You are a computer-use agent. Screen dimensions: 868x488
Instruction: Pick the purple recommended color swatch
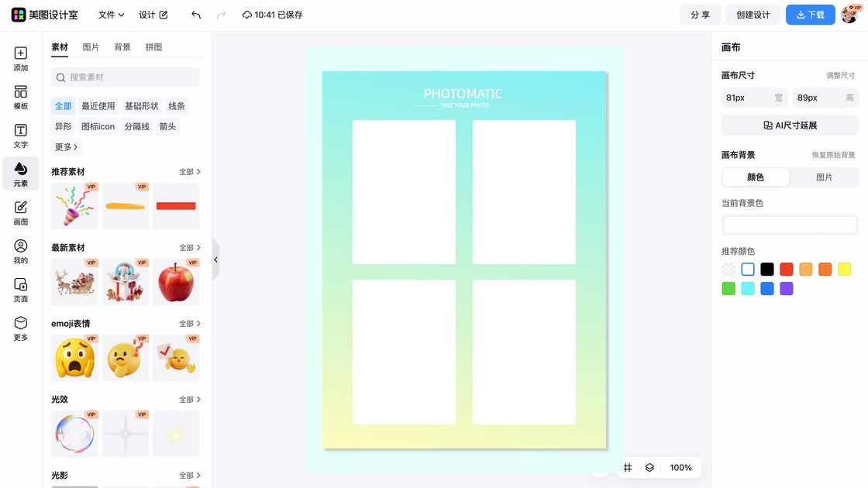pos(787,289)
